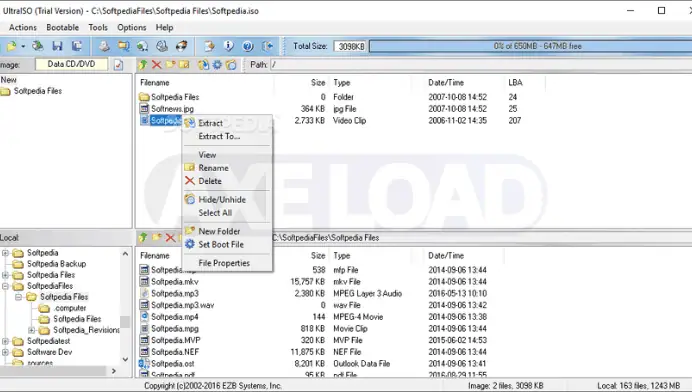Click the Save As toolbar icon
Screen dimensions: 692x392
click(77, 46)
